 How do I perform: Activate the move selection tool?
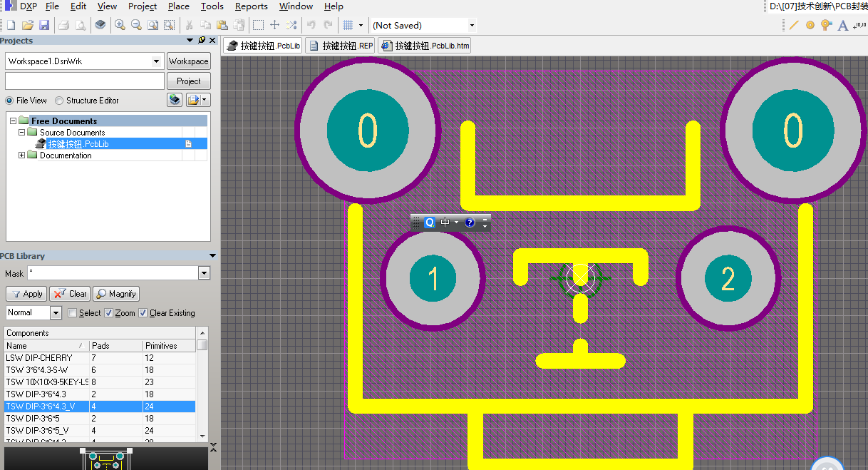click(274, 25)
